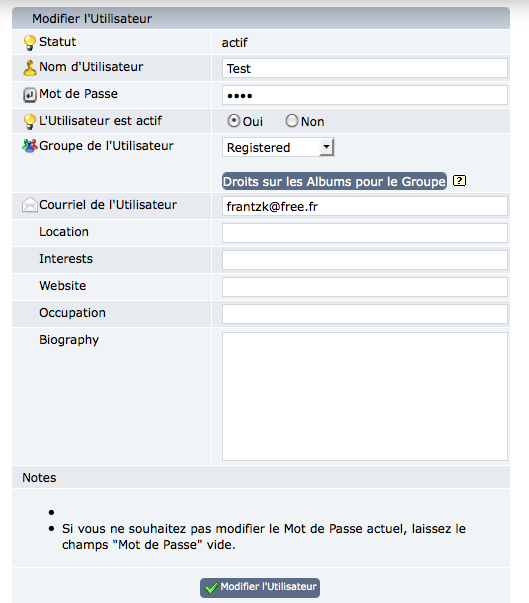The image size is (529, 603).
Task: Click the envelope icon beside Courriel de l'Utilisateur
Action: (30, 205)
